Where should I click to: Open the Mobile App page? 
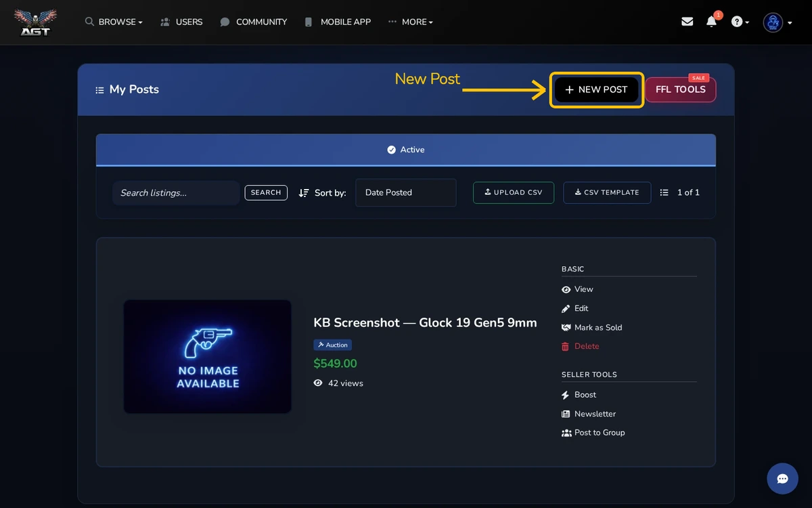pyautogui.click(x=338, y=22)
